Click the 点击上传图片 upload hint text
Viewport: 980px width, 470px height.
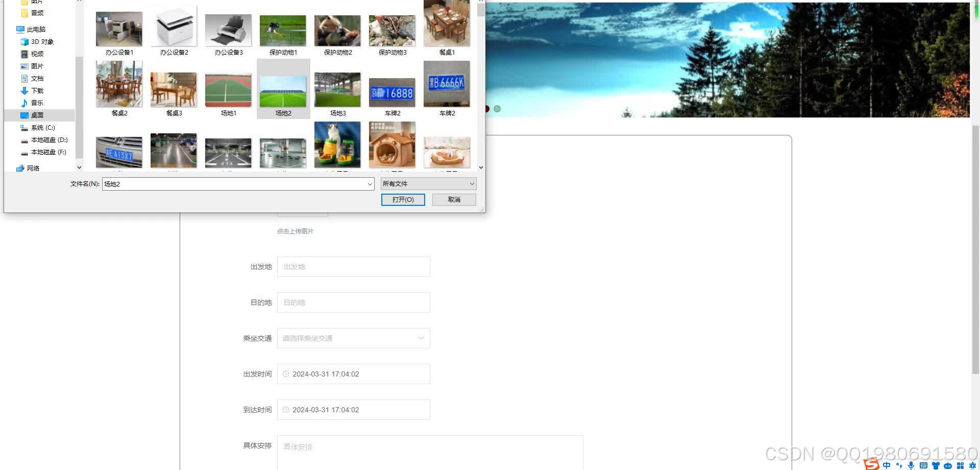[x=295, y=231]
